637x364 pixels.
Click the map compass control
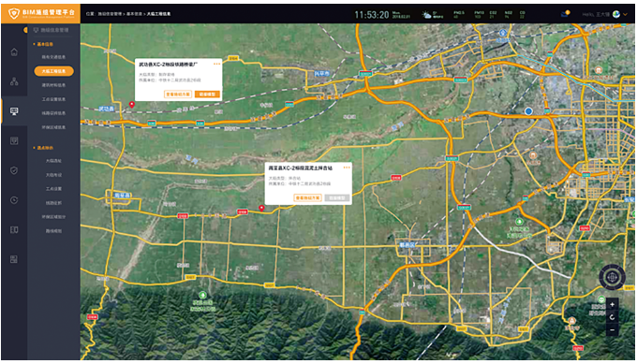[x=613, y=277]
